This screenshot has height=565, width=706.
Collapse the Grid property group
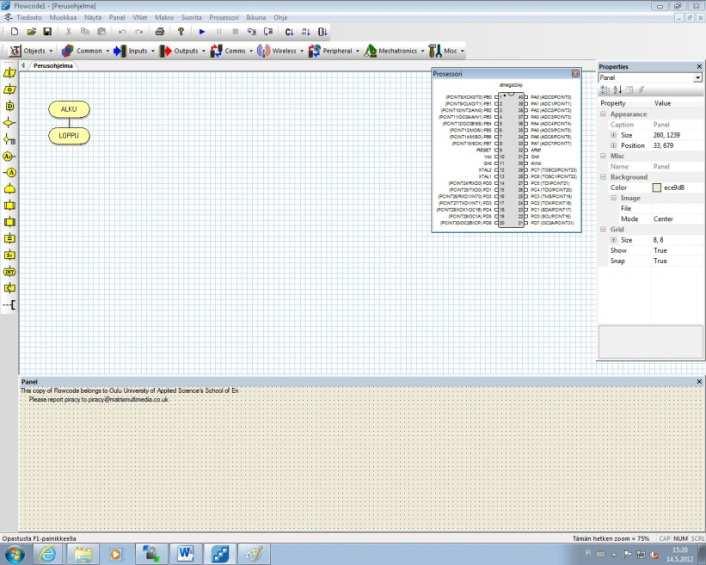point(603,230)
